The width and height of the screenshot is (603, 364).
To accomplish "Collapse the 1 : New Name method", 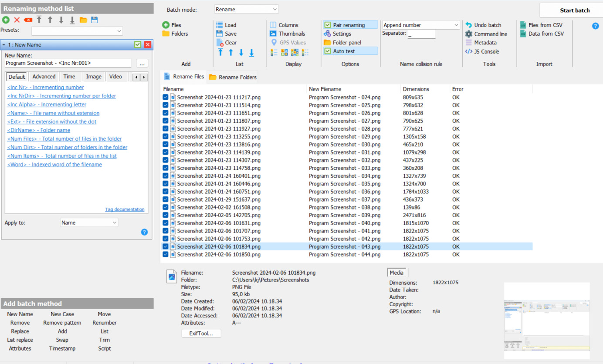I will point(4,45).
